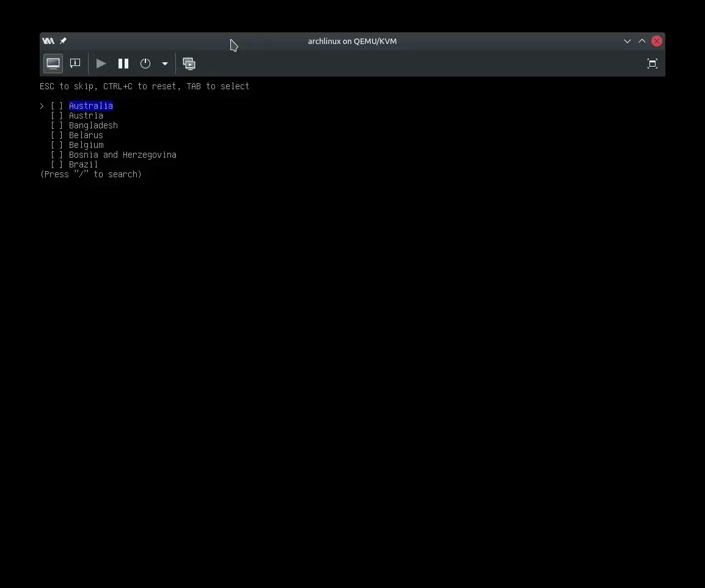Close the archlinux QEMU/KVM window

point(657,41)
